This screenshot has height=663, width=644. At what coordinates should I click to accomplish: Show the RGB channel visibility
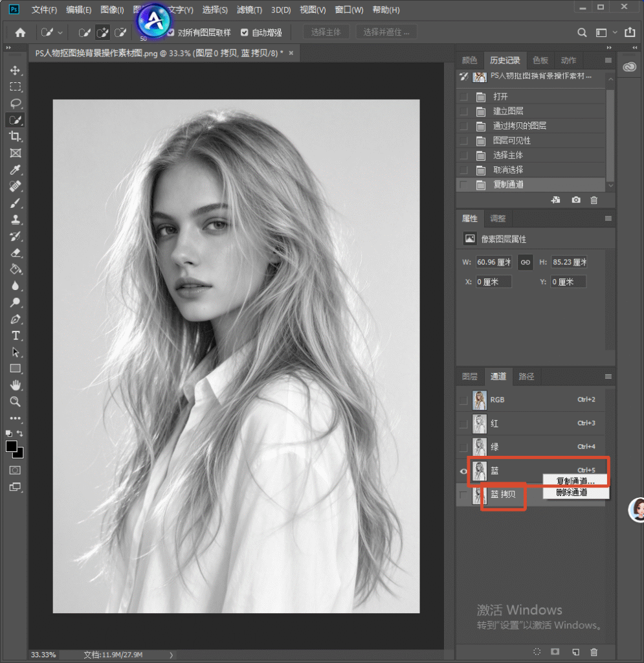[463, 400]
